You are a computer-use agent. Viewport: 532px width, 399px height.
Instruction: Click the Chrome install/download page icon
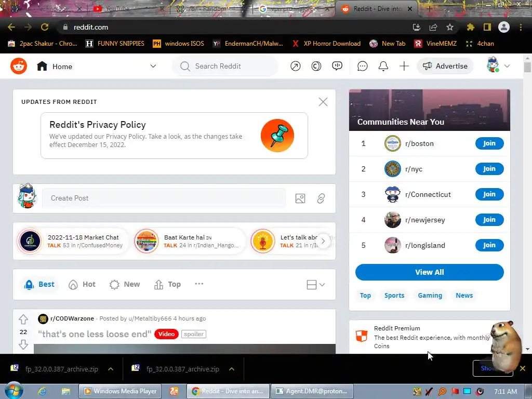(417, 27)
